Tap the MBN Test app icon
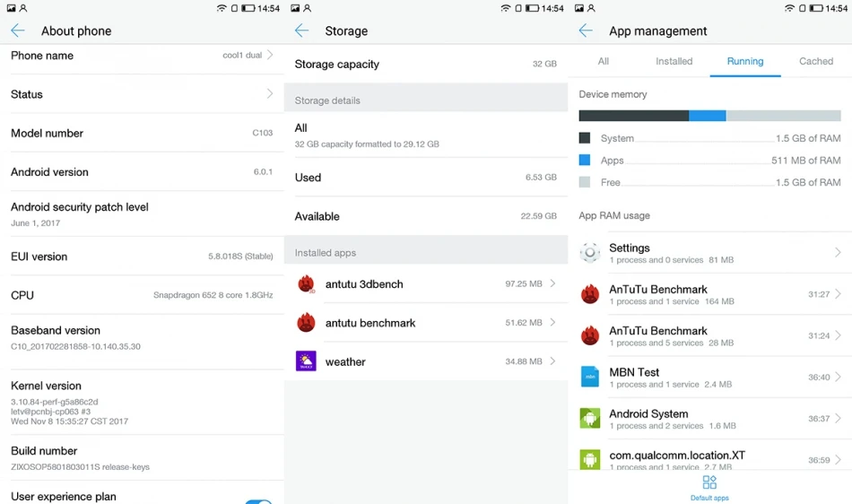Screen dimensions: 852x504 [x=590, y=377]
